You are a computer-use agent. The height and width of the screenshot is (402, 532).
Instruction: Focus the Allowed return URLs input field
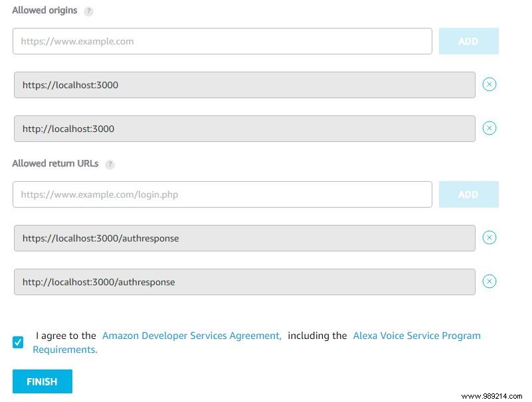point(222,194)
